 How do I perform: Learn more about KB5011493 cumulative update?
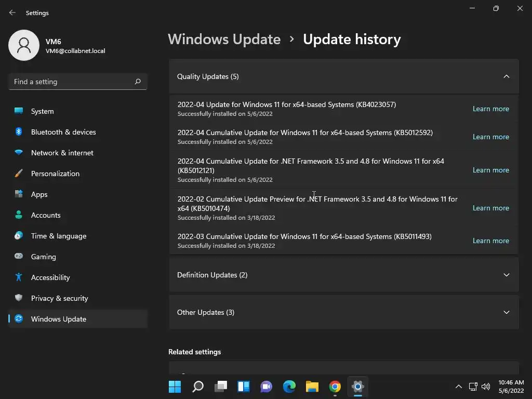(x=490, y=241)
